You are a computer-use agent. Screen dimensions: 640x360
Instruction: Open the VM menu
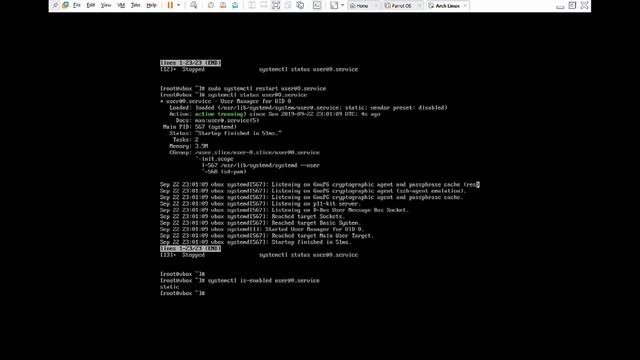click(121, 5)
